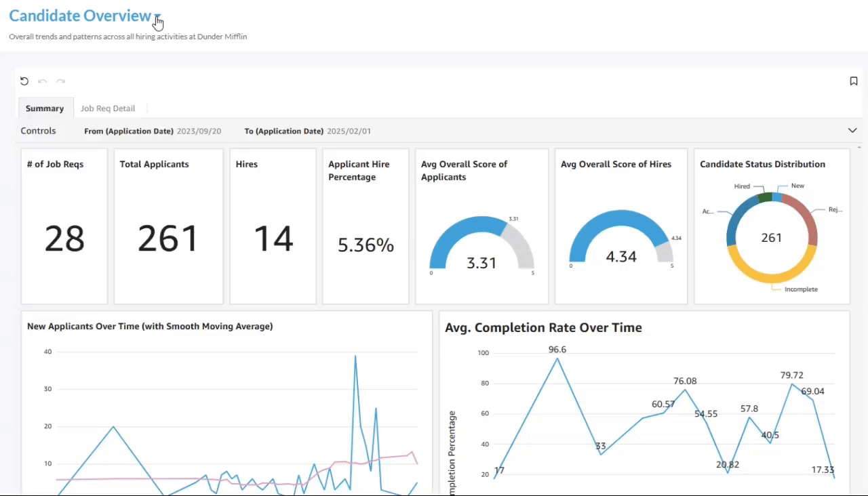Click the New Applicants Over Time chart title
The image size is (868, 496).
click(x=150, y=326)
